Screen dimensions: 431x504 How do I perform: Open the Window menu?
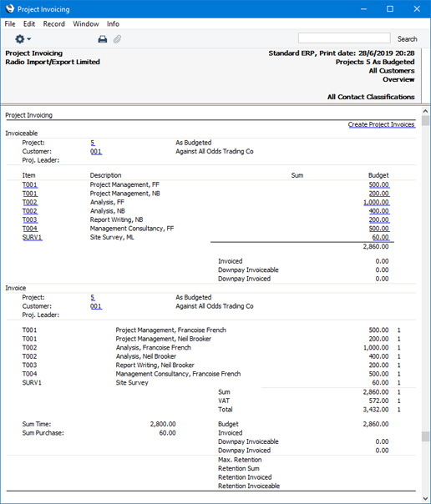coord(86,24)
